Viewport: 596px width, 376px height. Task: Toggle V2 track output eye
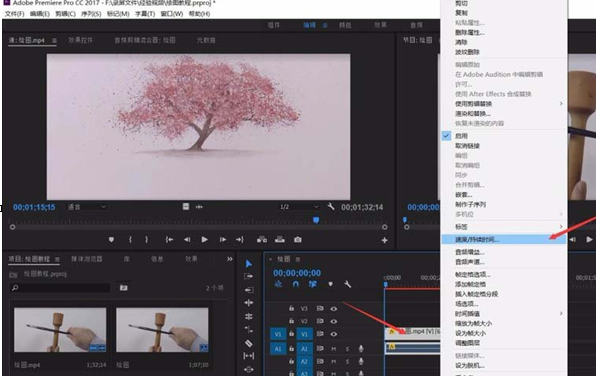pyautogui.click(x=334, y=321)
